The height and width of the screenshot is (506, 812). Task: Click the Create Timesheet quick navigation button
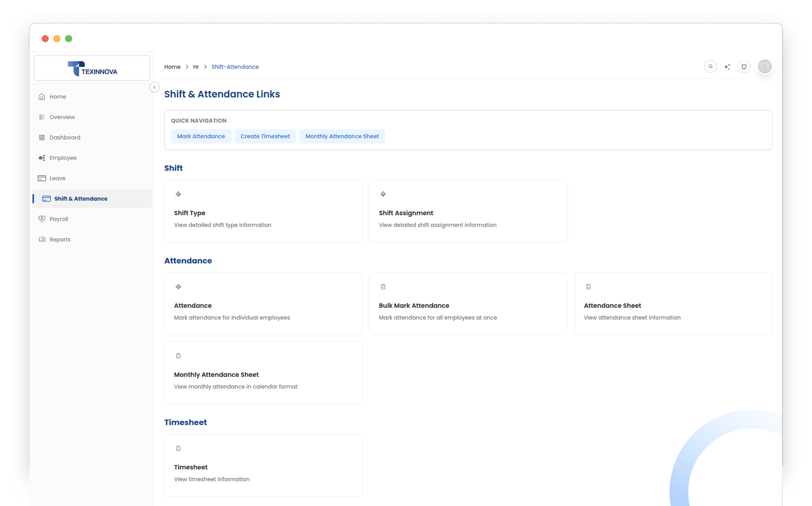(265, 136)
